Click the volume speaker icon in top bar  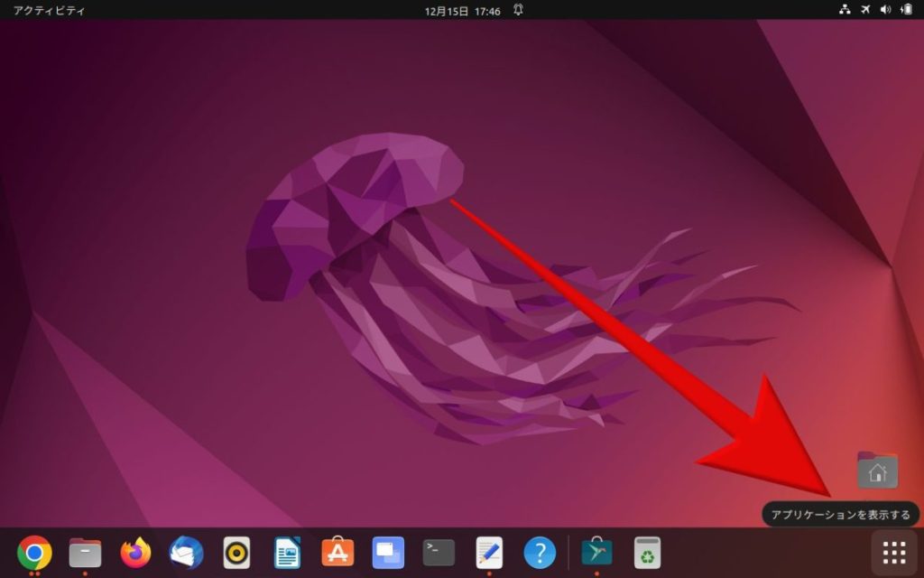(885, 9)
